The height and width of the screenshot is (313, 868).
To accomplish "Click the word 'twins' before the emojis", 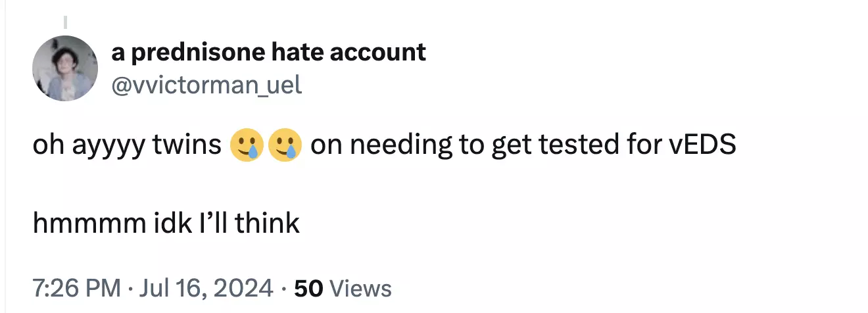I will click(x=187, y=145).
